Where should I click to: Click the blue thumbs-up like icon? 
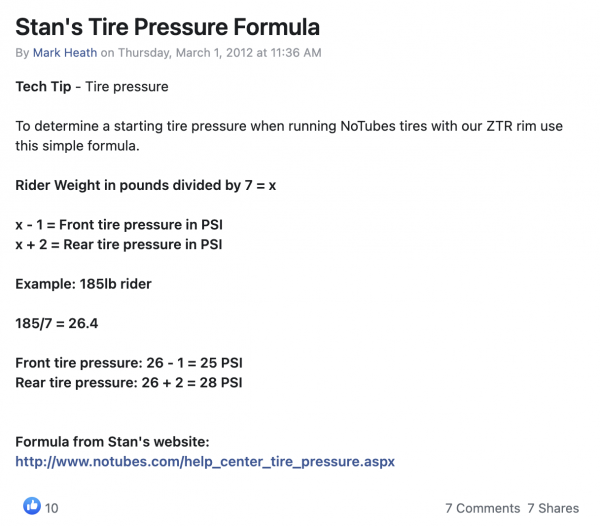(x=32, y=507)
